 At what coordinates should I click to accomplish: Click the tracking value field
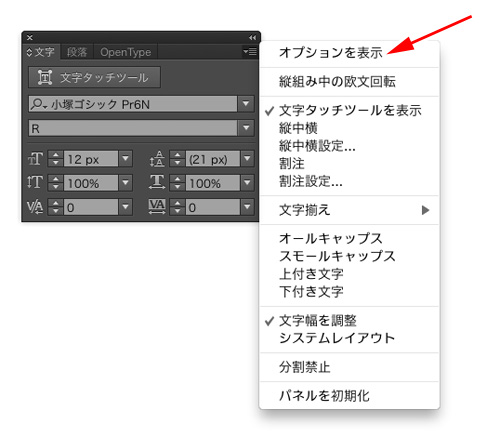(213, 207)
